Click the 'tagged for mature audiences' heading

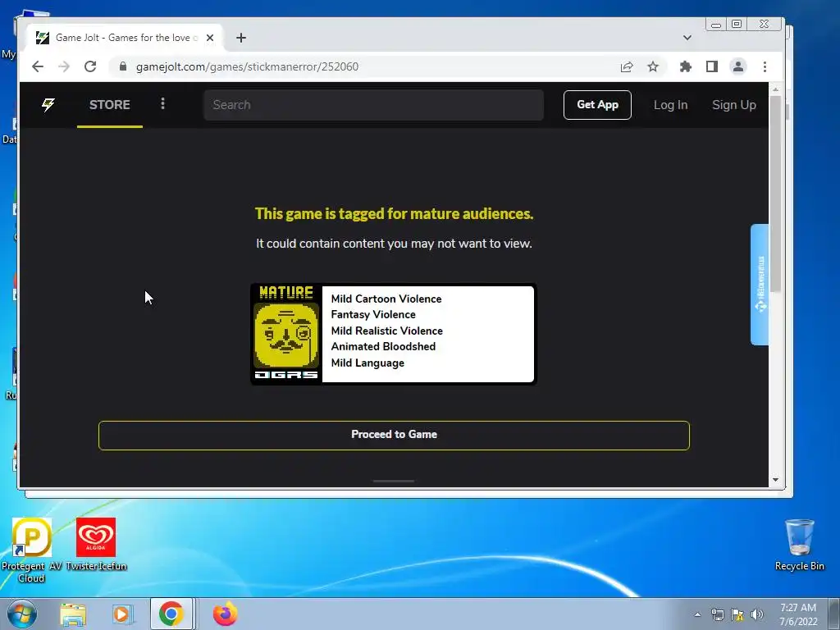[394, 214]
